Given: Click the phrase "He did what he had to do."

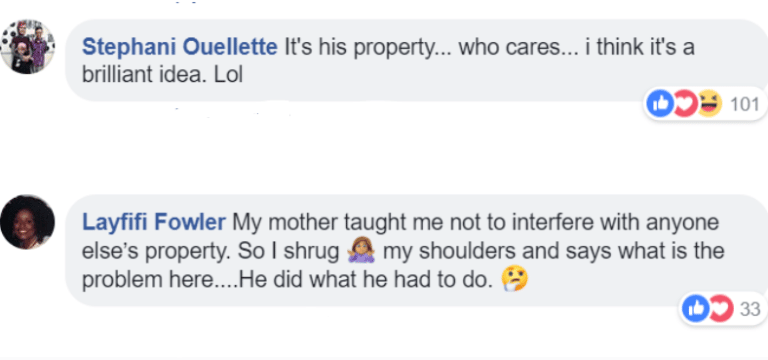Looking at the screenshot, I should (x=364, y=280).
